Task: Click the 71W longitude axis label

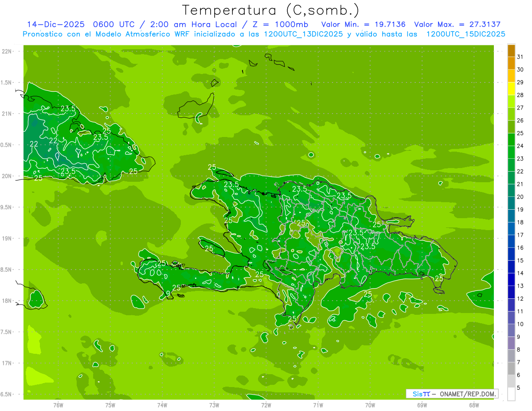Action: (x=318, y=405)
